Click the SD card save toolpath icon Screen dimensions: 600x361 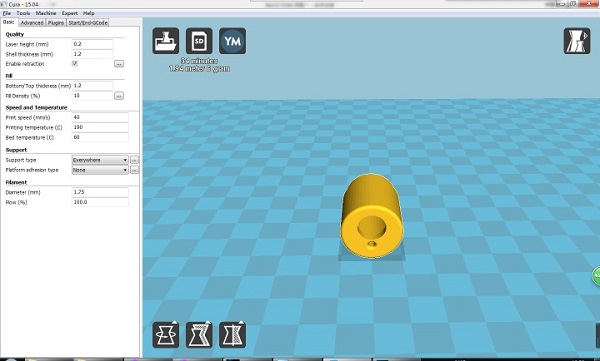click(x=199, y=41)
